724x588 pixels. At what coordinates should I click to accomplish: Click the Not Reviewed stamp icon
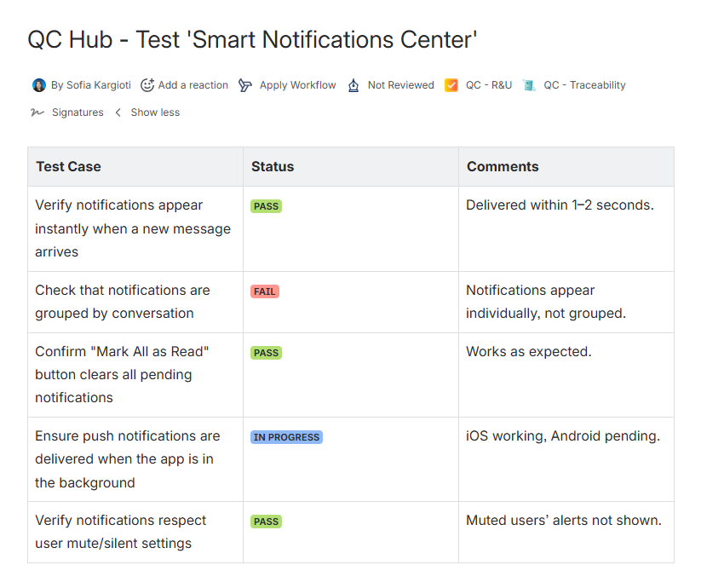[x=353, y=85]
